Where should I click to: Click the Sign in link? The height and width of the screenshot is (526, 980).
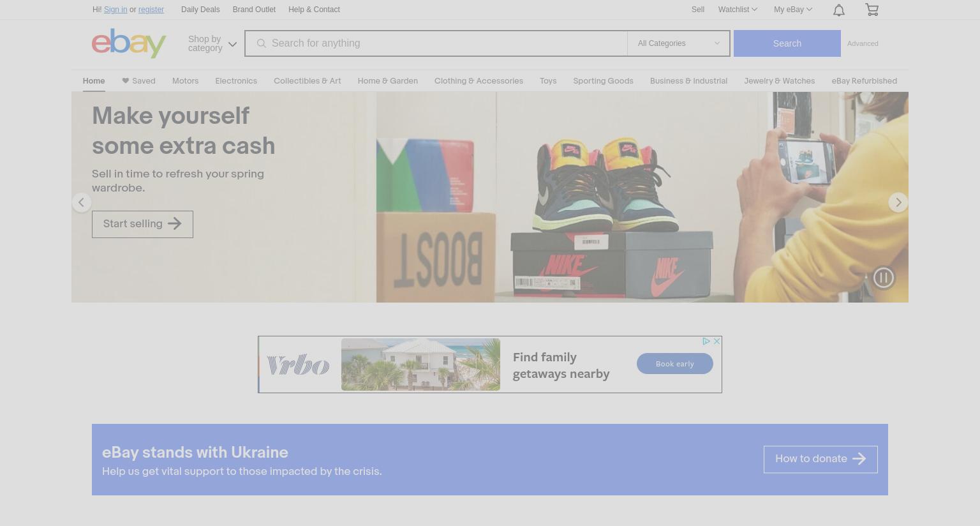pyautogui.click(x=115, y=10)
